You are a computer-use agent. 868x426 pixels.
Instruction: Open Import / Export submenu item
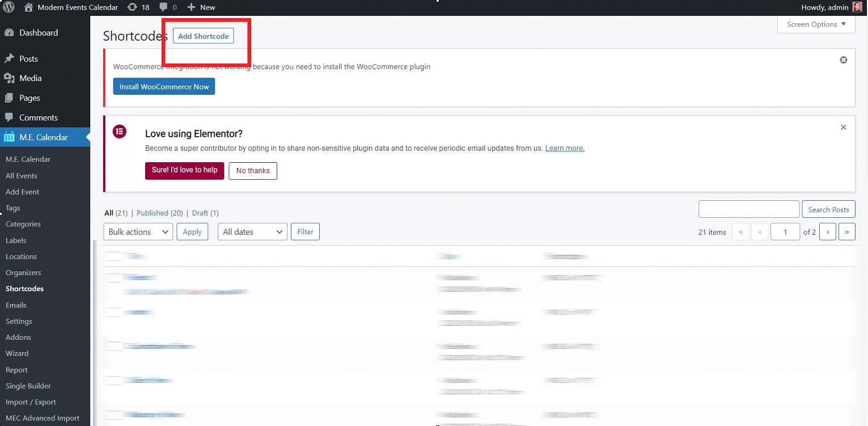[x=31, y=402]
